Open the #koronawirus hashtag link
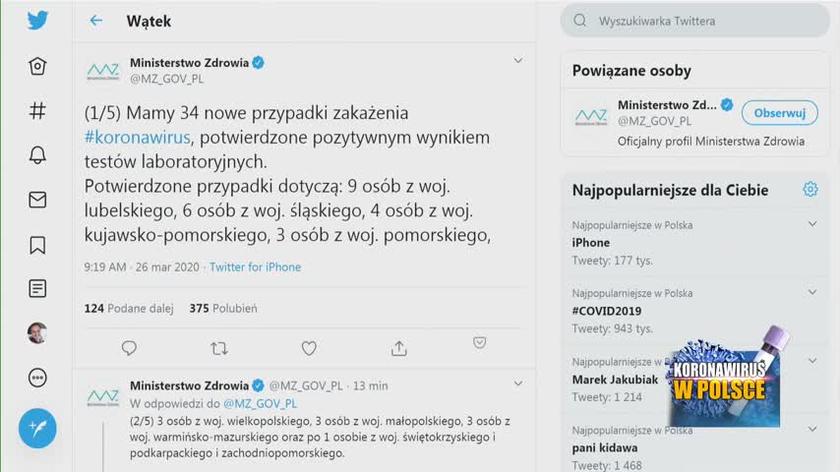 point(137,137)
